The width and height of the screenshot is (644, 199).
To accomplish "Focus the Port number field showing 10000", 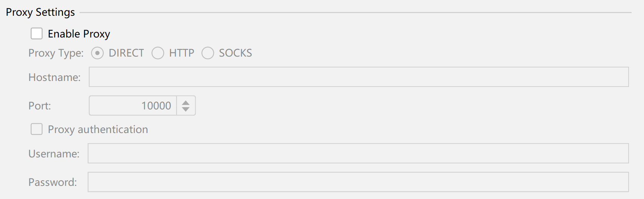I will (133, 106).
